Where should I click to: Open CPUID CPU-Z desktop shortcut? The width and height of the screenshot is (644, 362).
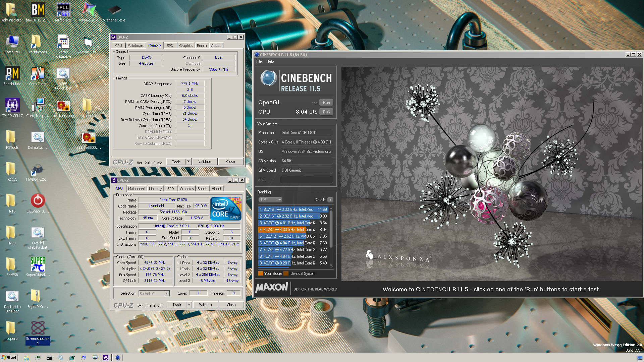point(12,108)
